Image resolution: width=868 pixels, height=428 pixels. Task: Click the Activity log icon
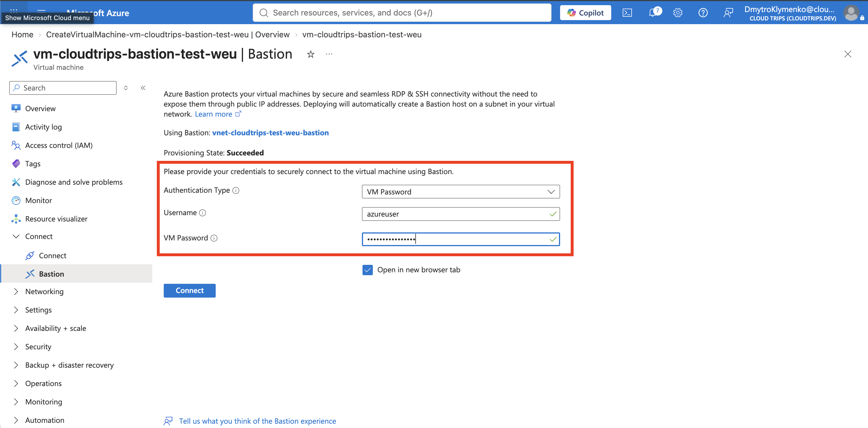[16, 127]
